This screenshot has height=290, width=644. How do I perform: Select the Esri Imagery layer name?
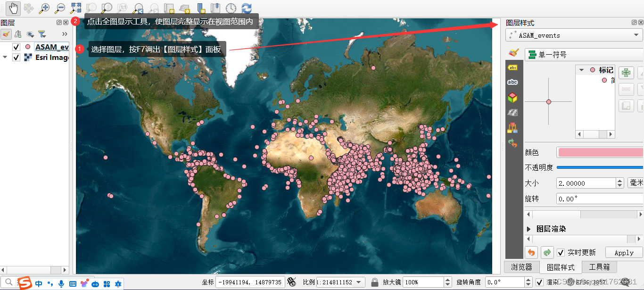coord(52,57)
